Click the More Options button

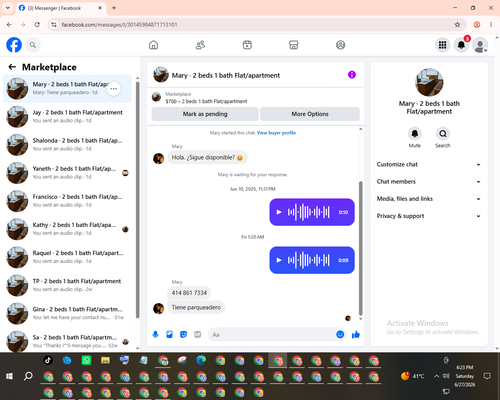[x=310, y=114]
